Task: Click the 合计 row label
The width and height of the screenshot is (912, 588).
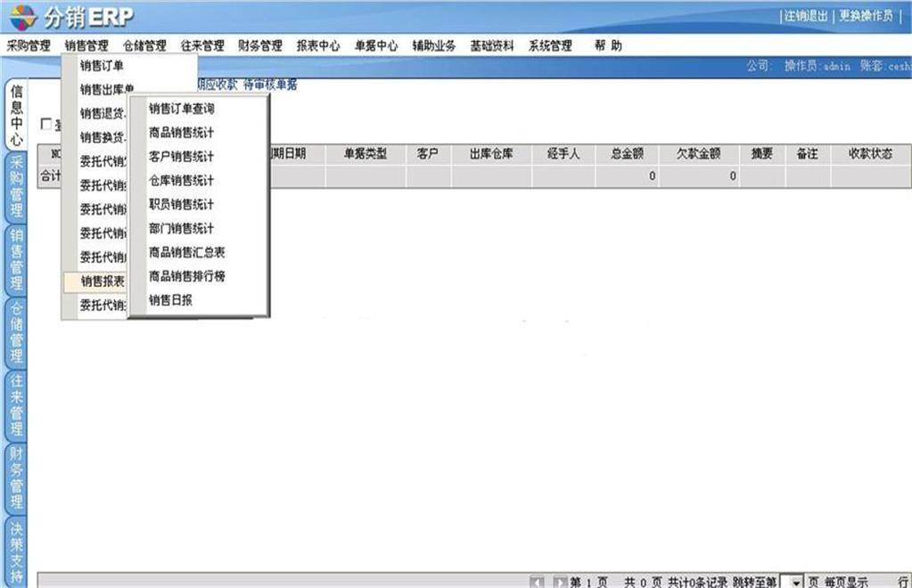Action: point(50,176)
